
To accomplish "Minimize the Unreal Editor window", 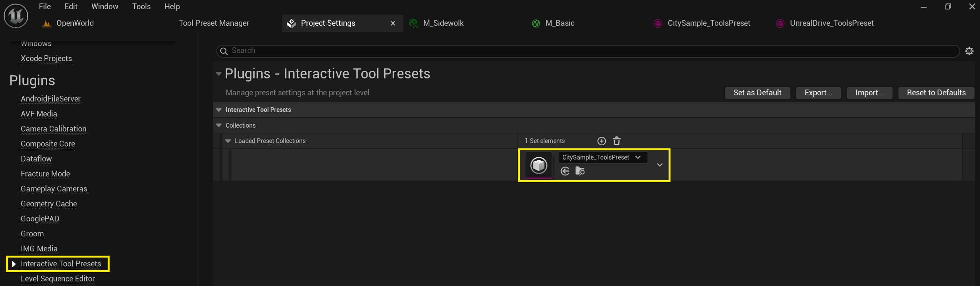I will point(924,7).
